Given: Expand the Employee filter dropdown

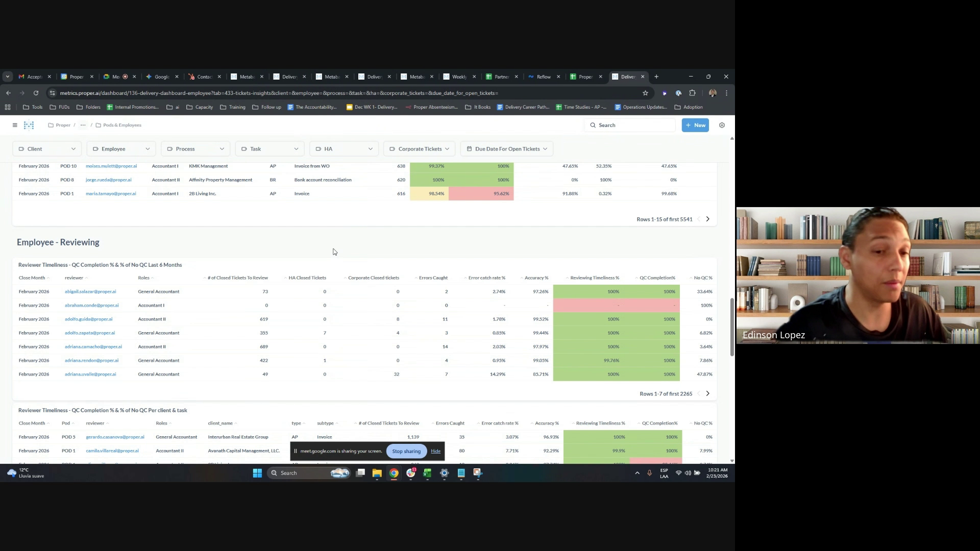Looking at the screenshot, I should tap(121, 149).
